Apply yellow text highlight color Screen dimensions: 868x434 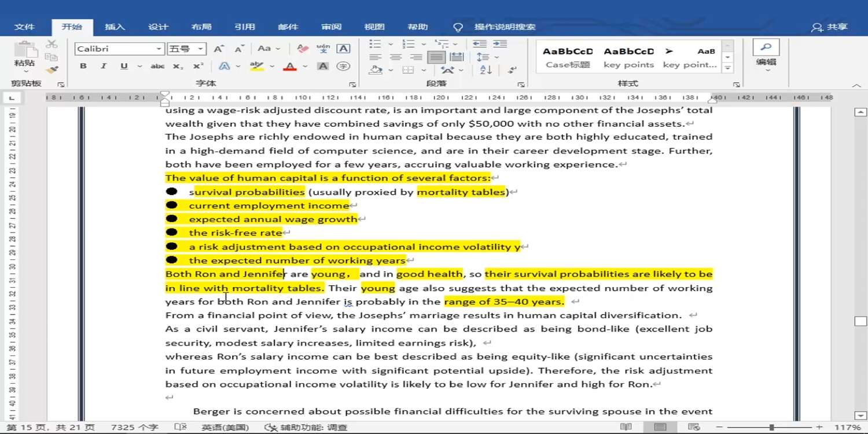click(x=256, y=67)
